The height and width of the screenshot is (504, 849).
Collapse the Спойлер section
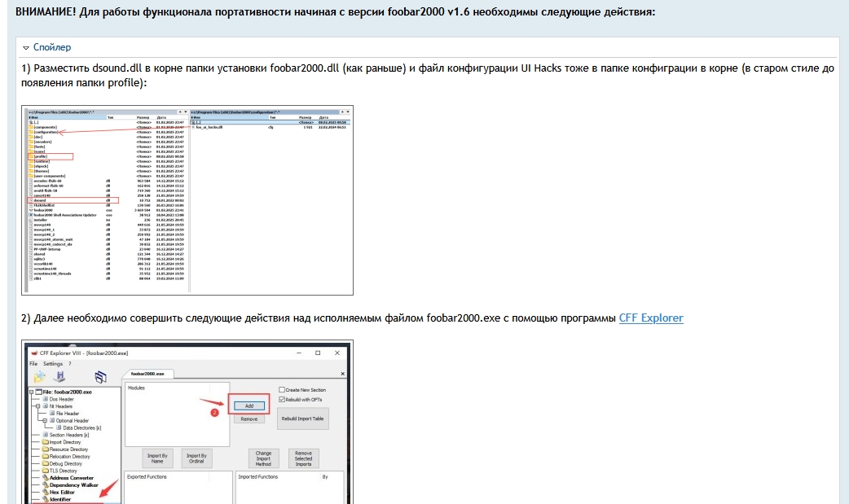pyautogui.click(x=46, y=47)
